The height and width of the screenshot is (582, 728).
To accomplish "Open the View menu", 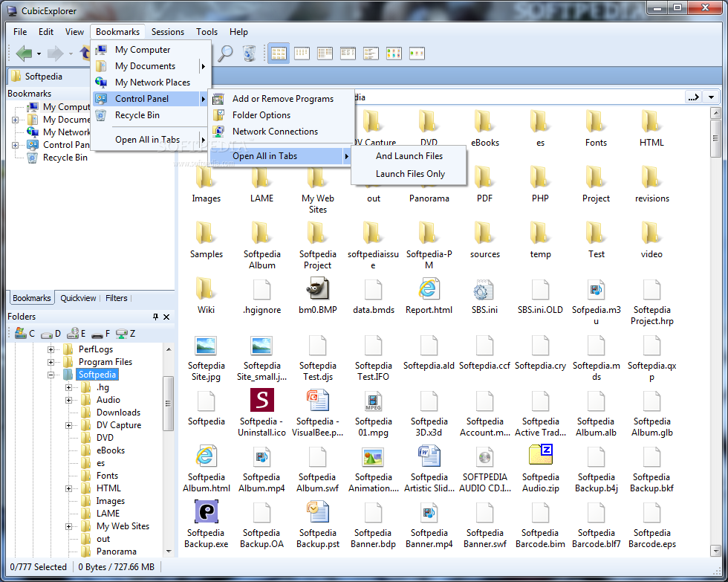I will pos(74,31).
